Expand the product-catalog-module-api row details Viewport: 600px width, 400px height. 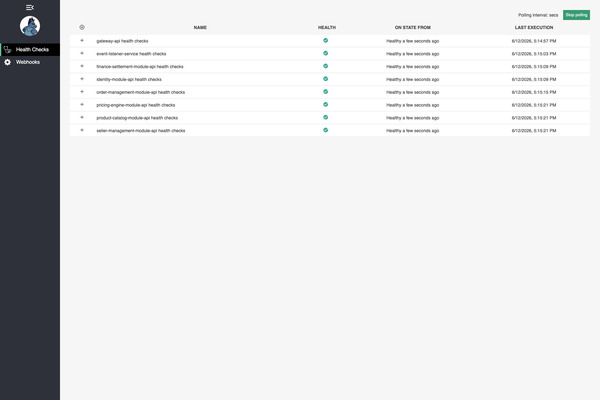(82, 117)
